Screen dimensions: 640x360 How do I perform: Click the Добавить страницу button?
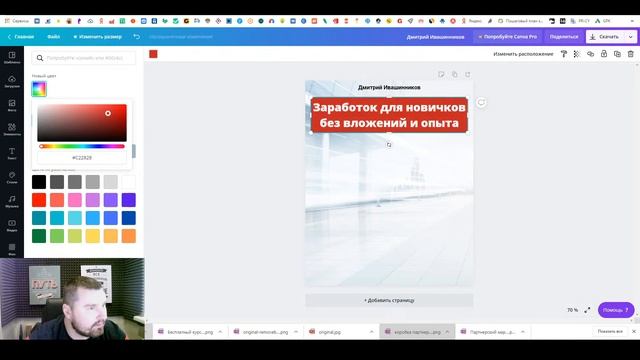(389, 300)
